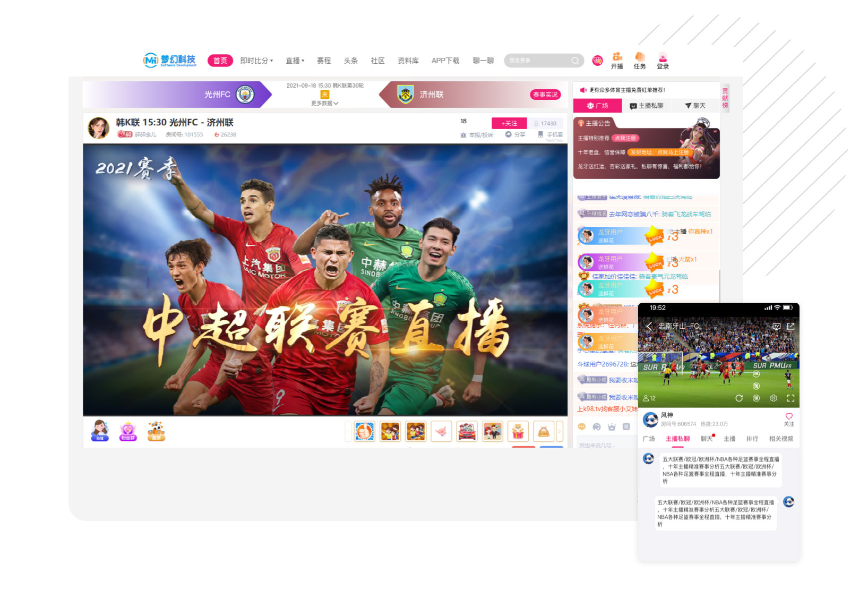The image size is (868, 606).
Task: Click the 助理 assistant icon below the video
Action: click(x=100, y=431)
